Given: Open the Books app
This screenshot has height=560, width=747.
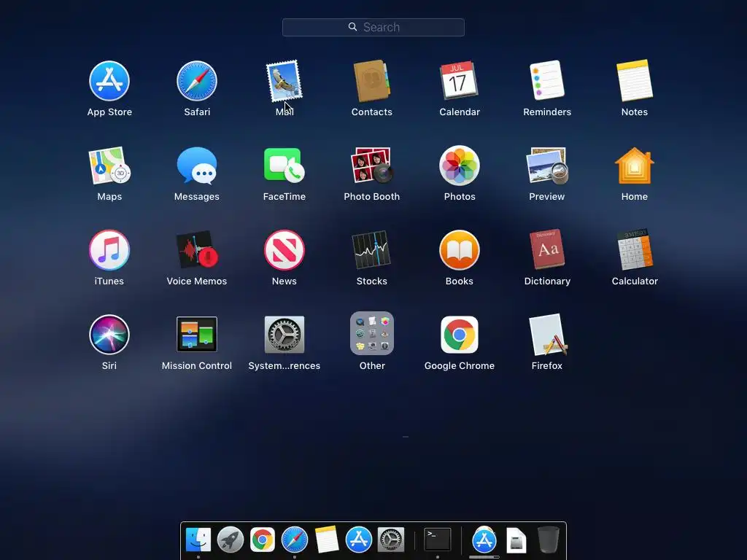Looking at the screenshot, I should point(460,250).
